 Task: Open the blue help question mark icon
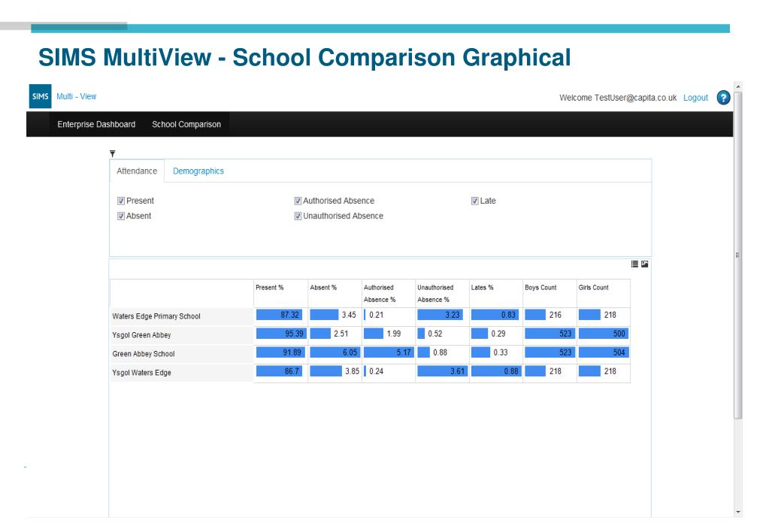tap(723, 98)
